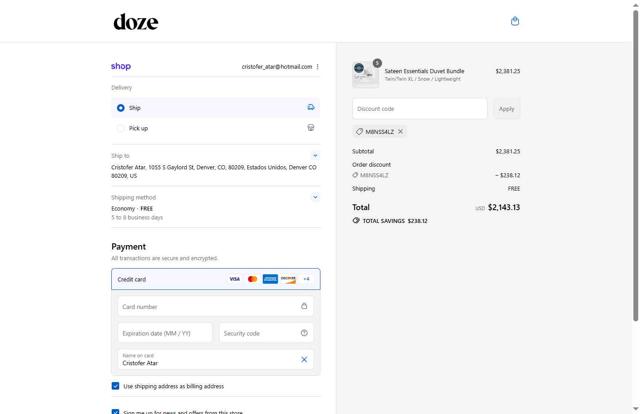
Task: Click the shop logo
Action: tap(121, 66)
